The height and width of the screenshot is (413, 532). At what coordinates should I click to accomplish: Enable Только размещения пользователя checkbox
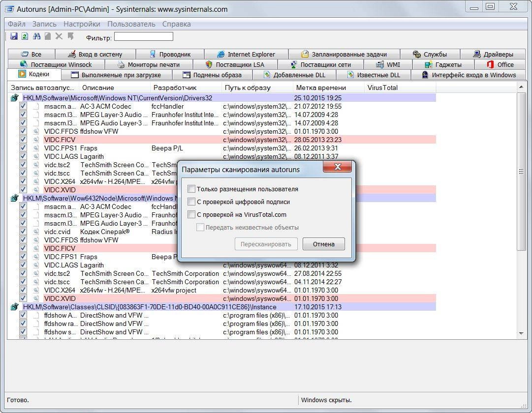click(191, 189)
